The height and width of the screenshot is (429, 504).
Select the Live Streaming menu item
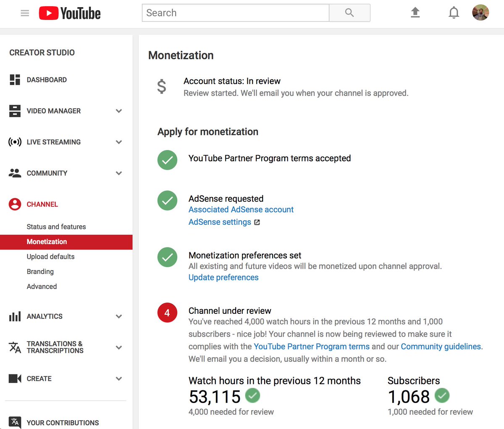coord(54,142)
